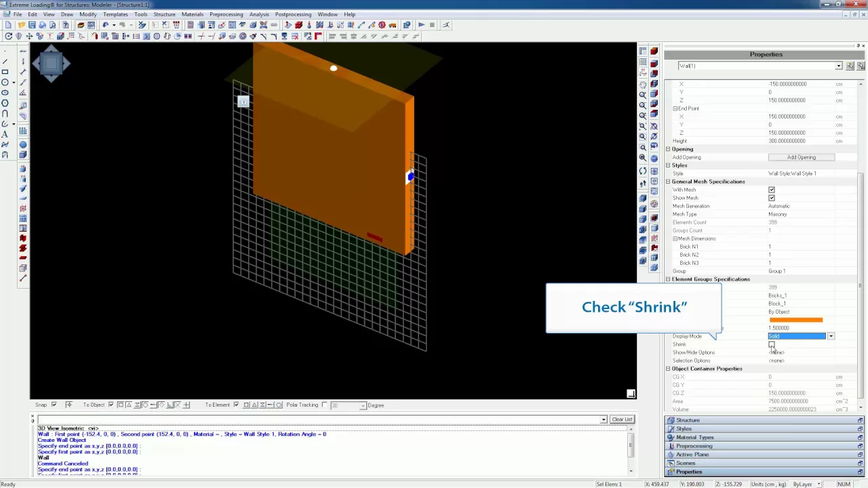
Task: Open the Draw menu
Action: (66, 14)
